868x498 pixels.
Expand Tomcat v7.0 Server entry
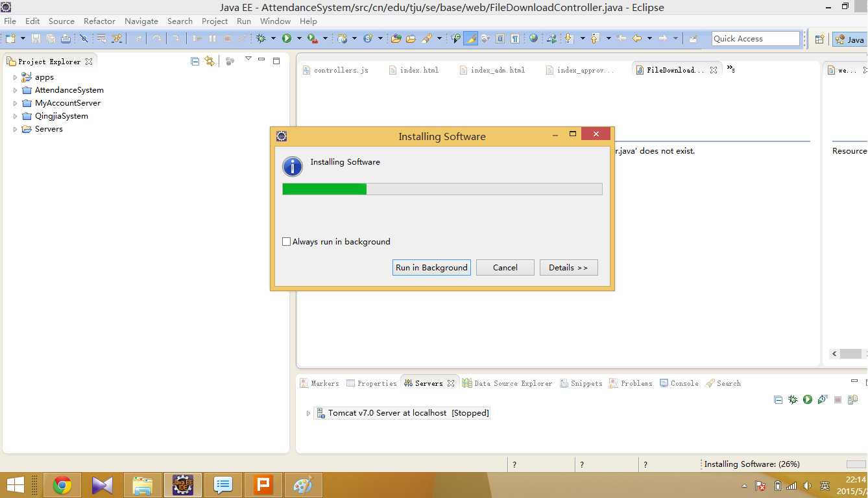(x=308, y=413)
